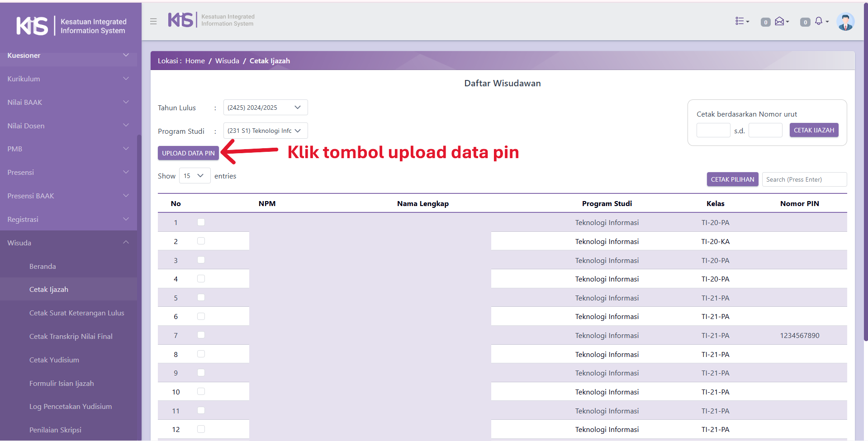Open the notifications bell icon
The image size is (868, 441).
point(820,21)
